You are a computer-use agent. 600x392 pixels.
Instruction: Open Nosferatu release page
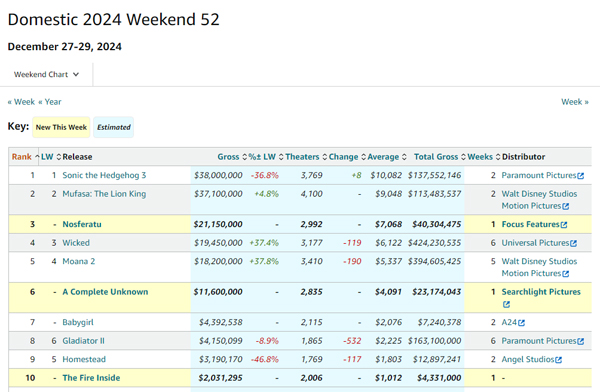click(x=82, y=224)
